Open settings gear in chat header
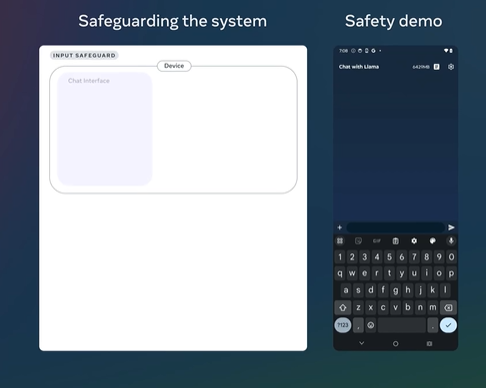Viewport: 486px width, 388px height. pos(451,67)
